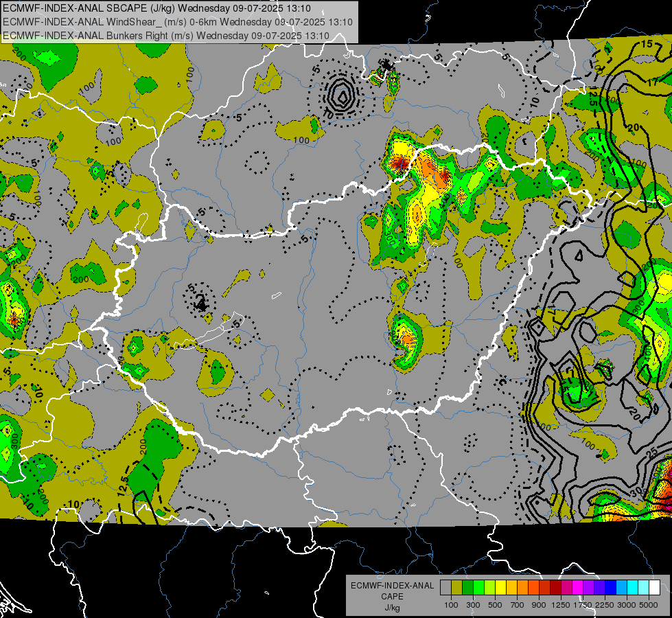Select the 15 contour label on map
The width and height of the screenshot is (672, 618).
[x=647, y=44]
